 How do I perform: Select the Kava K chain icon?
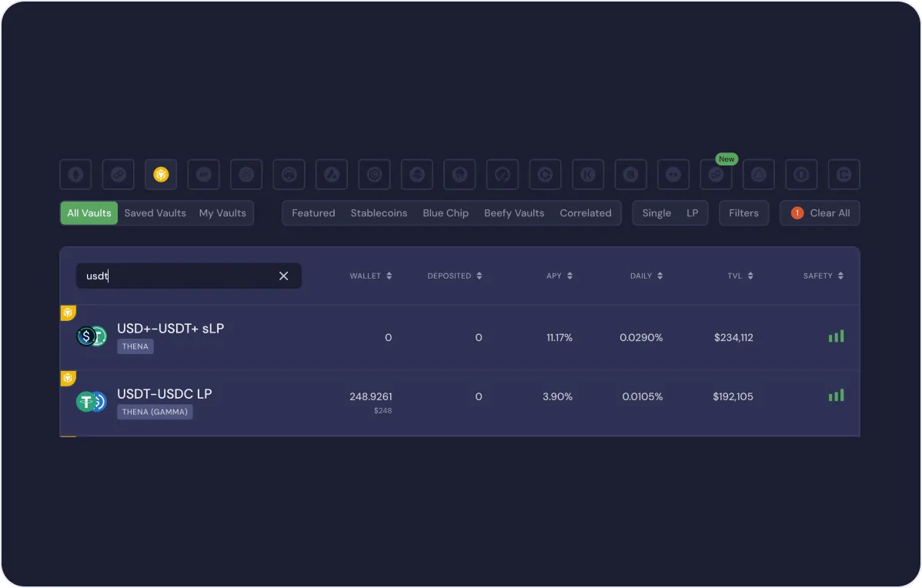click(588, 175)
